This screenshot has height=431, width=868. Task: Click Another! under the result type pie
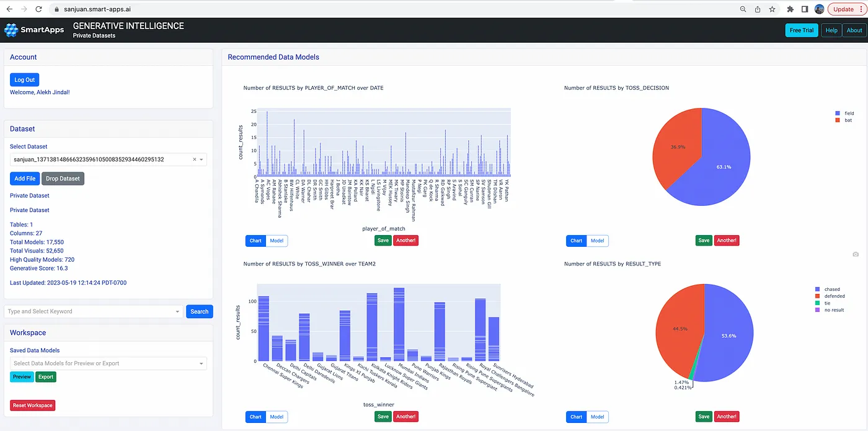[x=727, y=417]
